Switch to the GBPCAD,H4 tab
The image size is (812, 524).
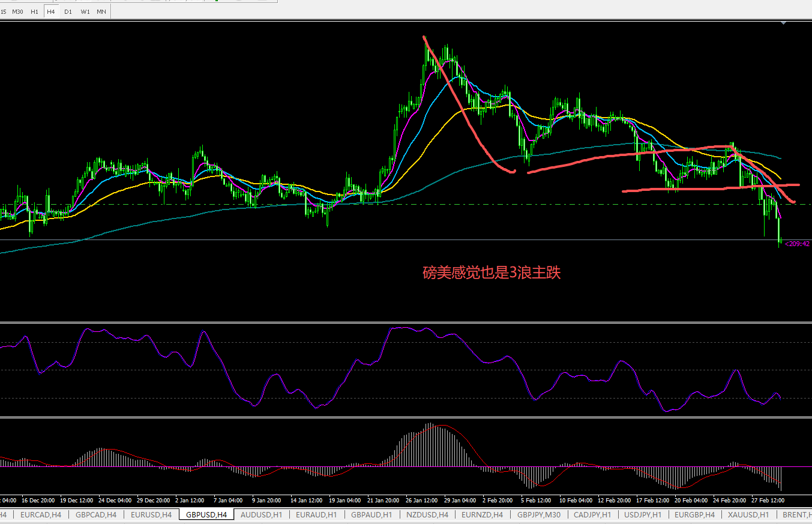point(95,514)
